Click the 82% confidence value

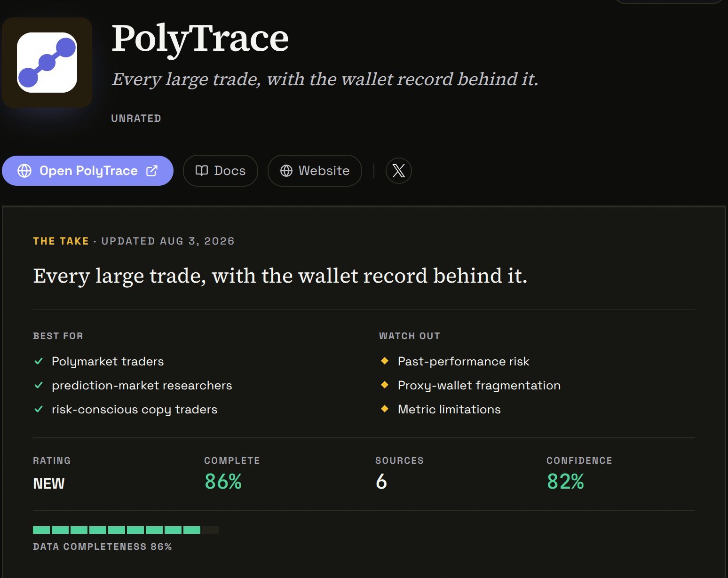(565, 482)
